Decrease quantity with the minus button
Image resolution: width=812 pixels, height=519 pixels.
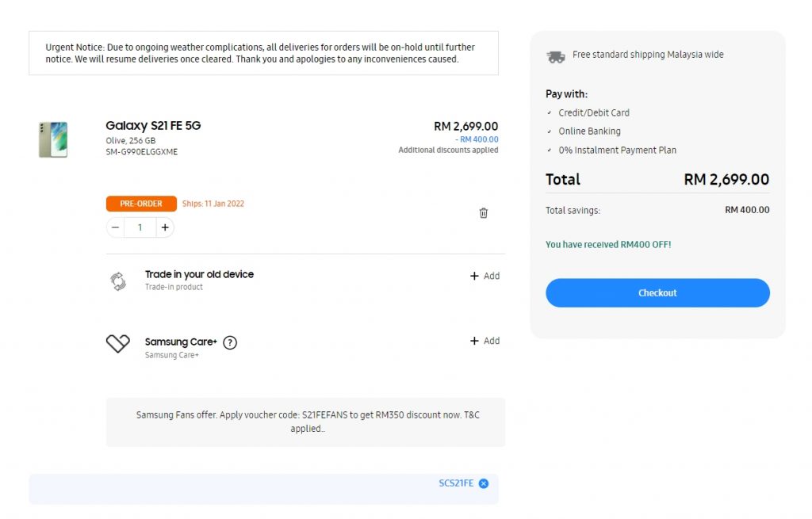click(116, 227)
